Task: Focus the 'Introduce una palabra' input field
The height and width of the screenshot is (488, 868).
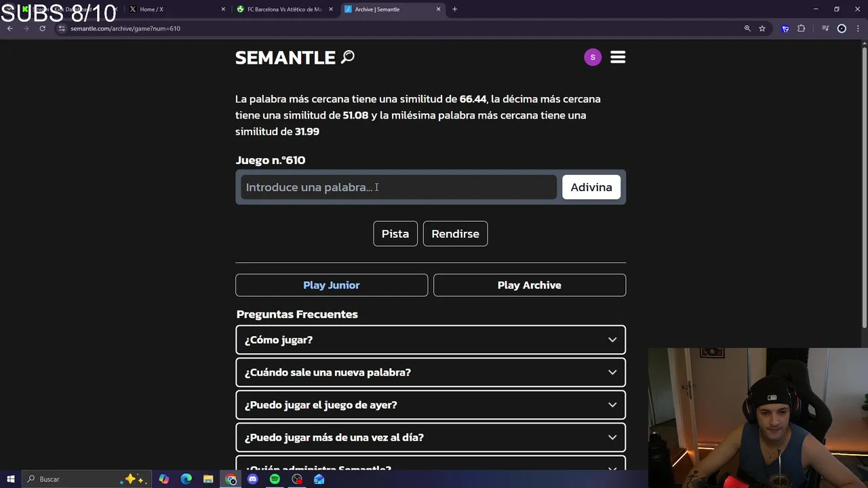Action: coord(399,187)
